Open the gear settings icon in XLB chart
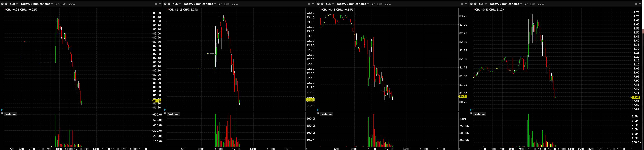Image resolution: width=644 pixels, height=150 pixels. click(156, 4)
